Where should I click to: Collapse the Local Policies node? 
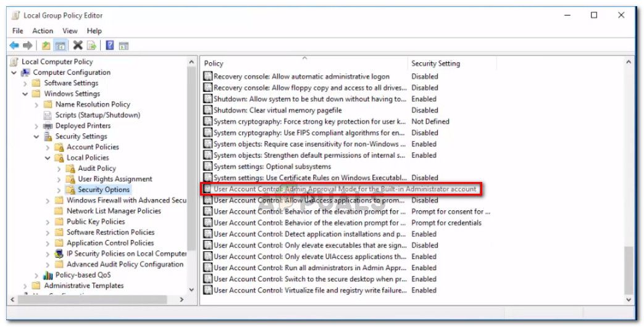pyautogui.click(x=48, y=158)
